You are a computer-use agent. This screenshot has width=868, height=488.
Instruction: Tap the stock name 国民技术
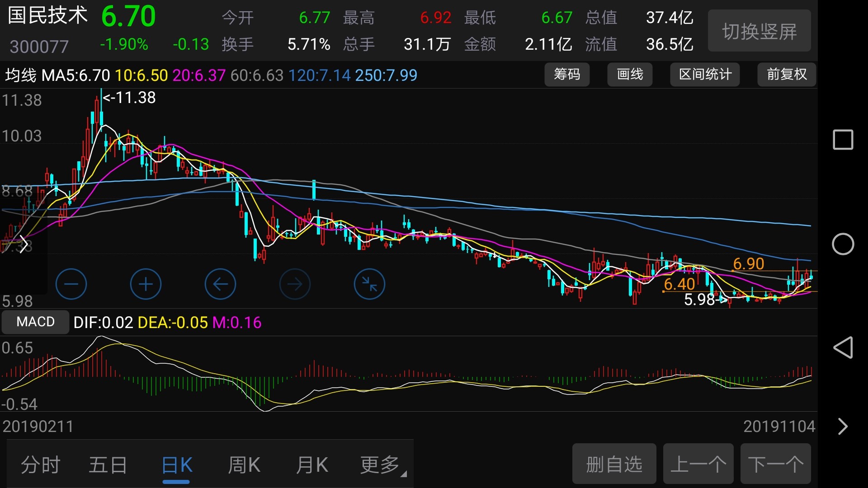pyautogui.click(x=47, y=15)
